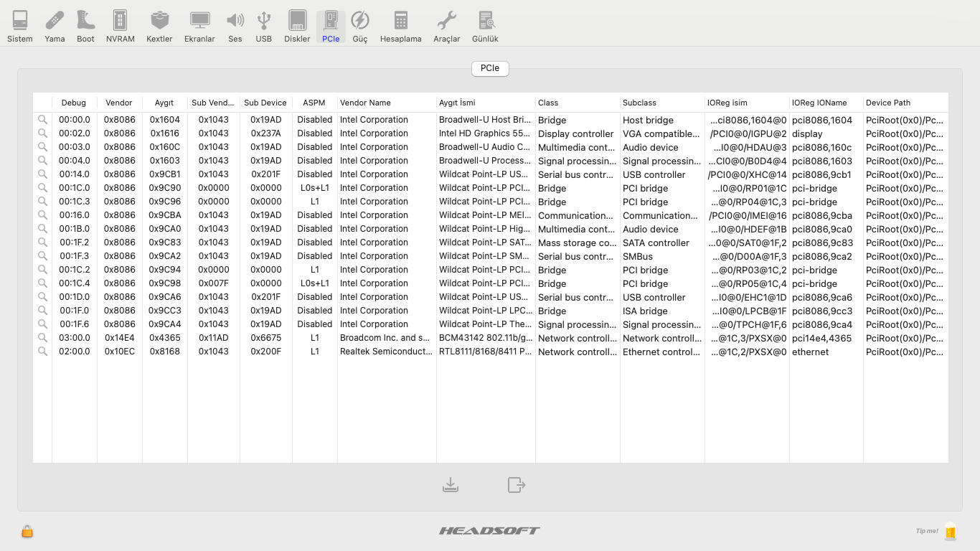Viewport: 980px width, 551px height.
Task: Open the Diskler disks section
Action: click(x=297, y=27)
